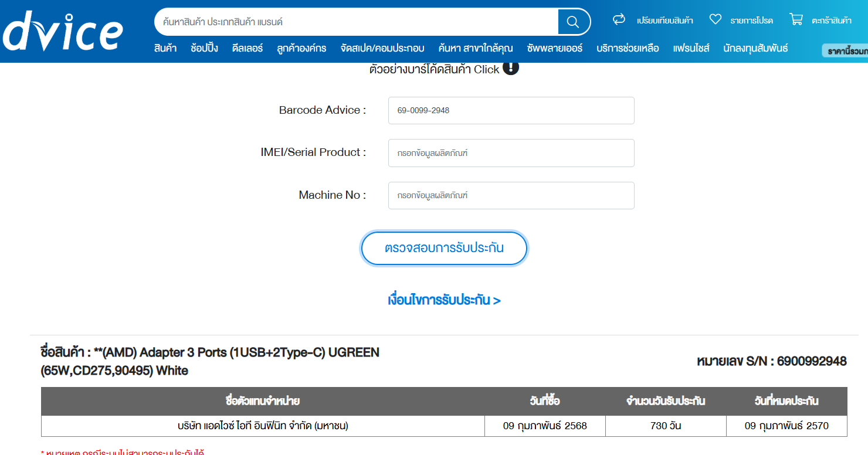Open the สินค้า menu
Image resolution: width=868 pixels, height=455 pixels.
[165, 48]
